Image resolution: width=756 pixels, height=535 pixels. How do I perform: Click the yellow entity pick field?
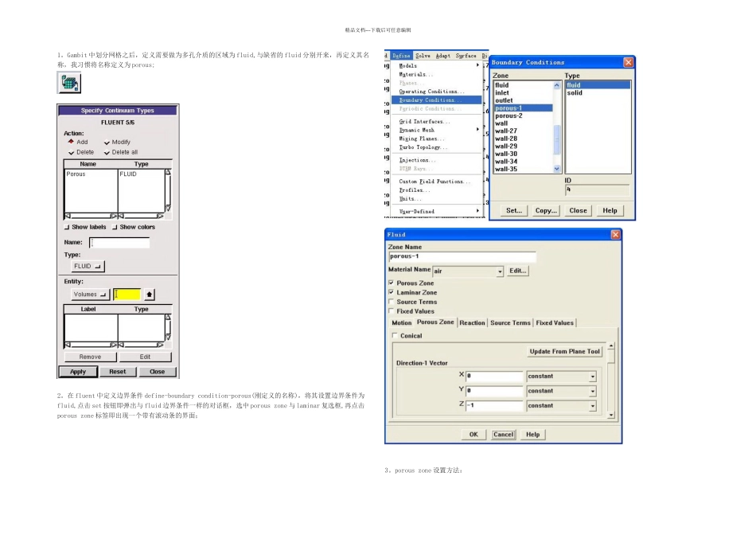point(127,295)
